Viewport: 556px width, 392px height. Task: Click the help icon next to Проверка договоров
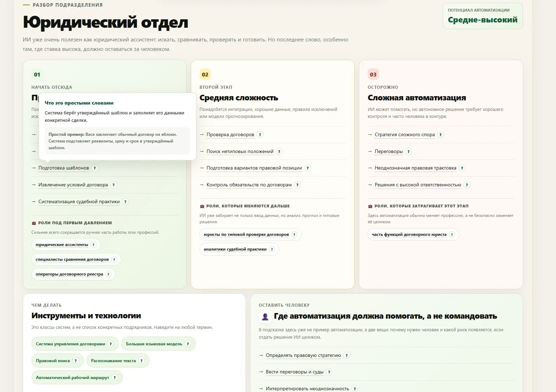click(x=260, y=135)
